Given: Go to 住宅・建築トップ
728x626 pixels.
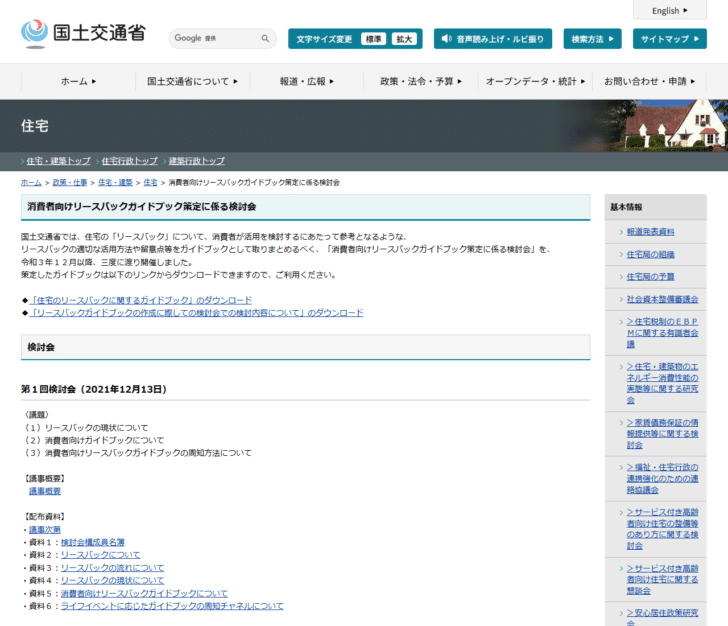Looking at the screenshot, I should (58, 161).
